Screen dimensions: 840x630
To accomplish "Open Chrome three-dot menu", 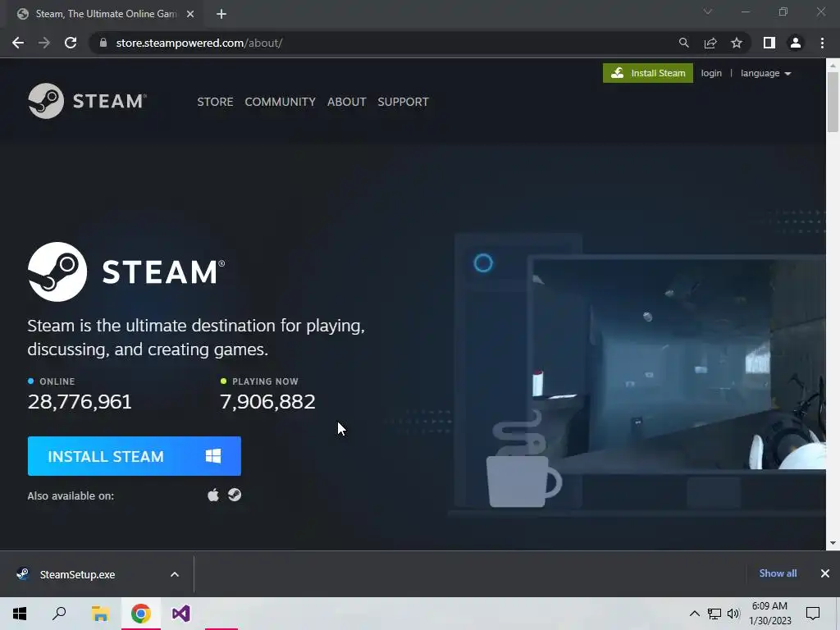I will 822,43.
